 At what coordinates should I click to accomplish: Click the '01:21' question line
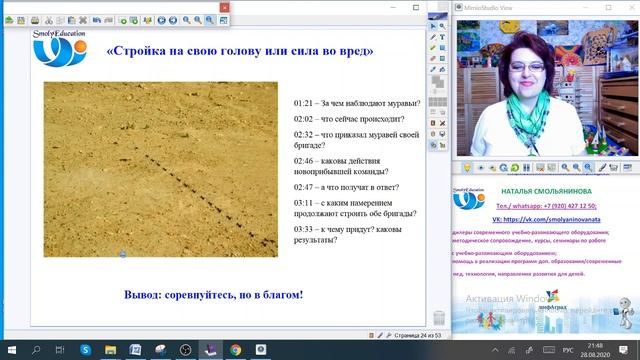click(357, 103)
